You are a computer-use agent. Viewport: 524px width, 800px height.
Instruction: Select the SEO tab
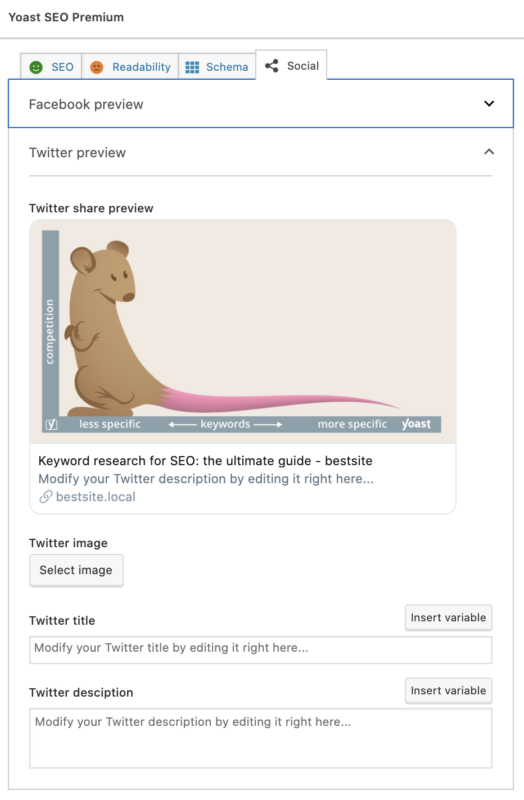(x=51, y=67)
